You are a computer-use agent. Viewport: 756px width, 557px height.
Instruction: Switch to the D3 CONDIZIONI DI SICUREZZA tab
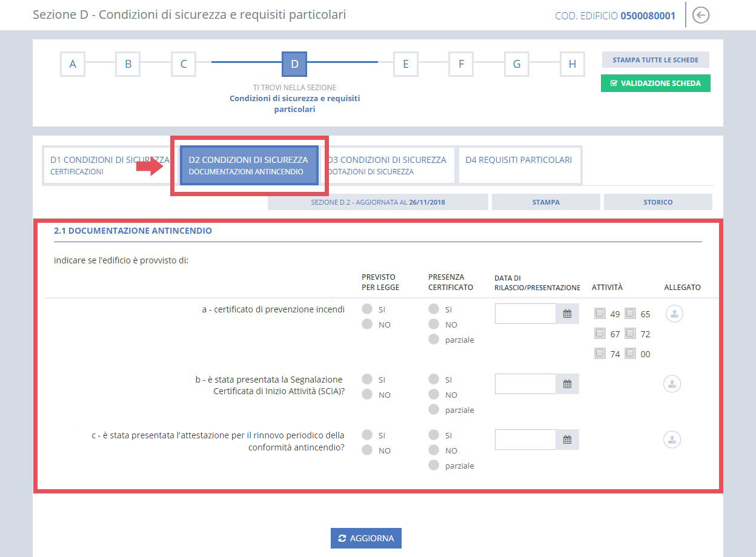(390, 165)
